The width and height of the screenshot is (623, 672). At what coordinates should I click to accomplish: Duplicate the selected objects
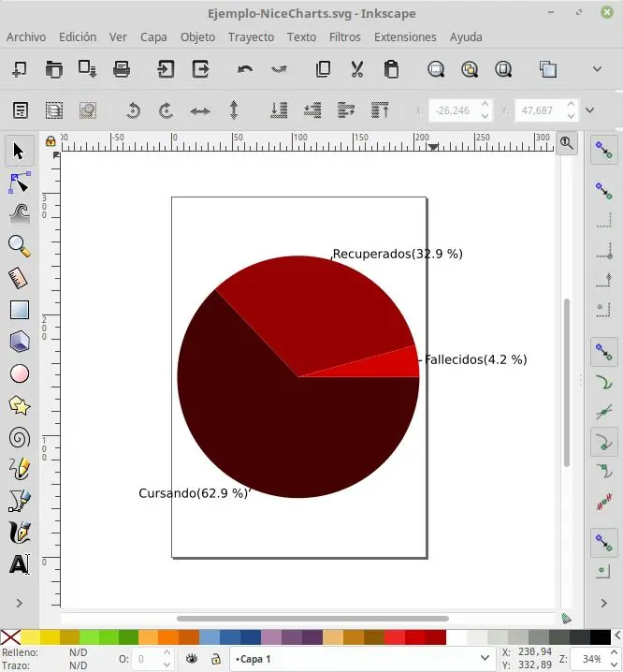548,69
